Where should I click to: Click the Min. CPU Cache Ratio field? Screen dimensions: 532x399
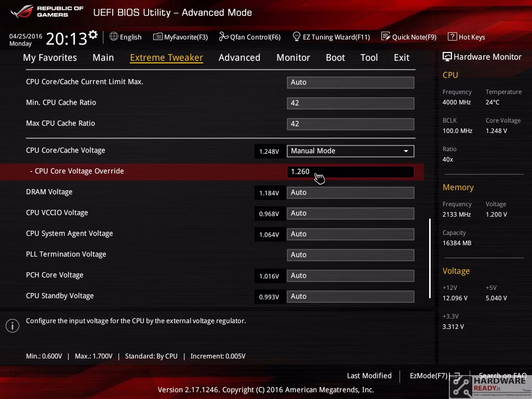tap(351, 103)
